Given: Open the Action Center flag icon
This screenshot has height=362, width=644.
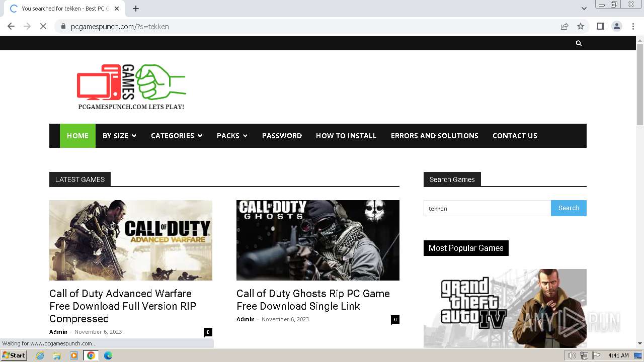Looking at the screenshot, I should [x=596, y=355].
